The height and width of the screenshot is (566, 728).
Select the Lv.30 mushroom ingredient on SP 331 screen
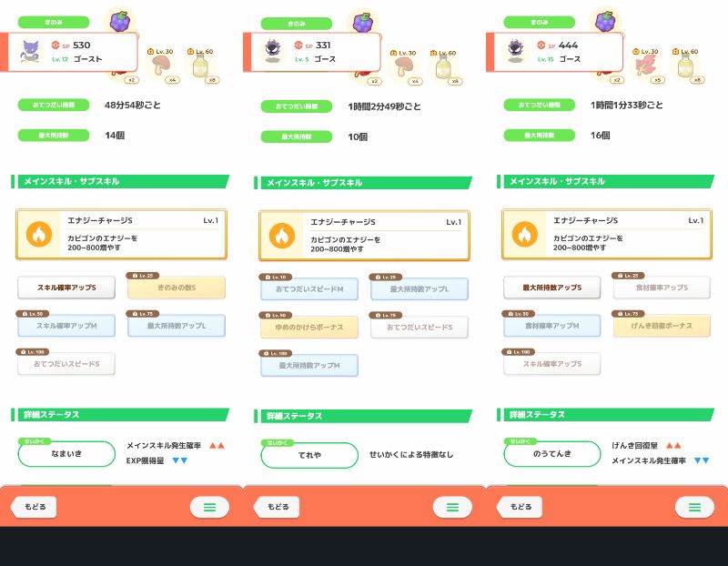pos(404,66)
